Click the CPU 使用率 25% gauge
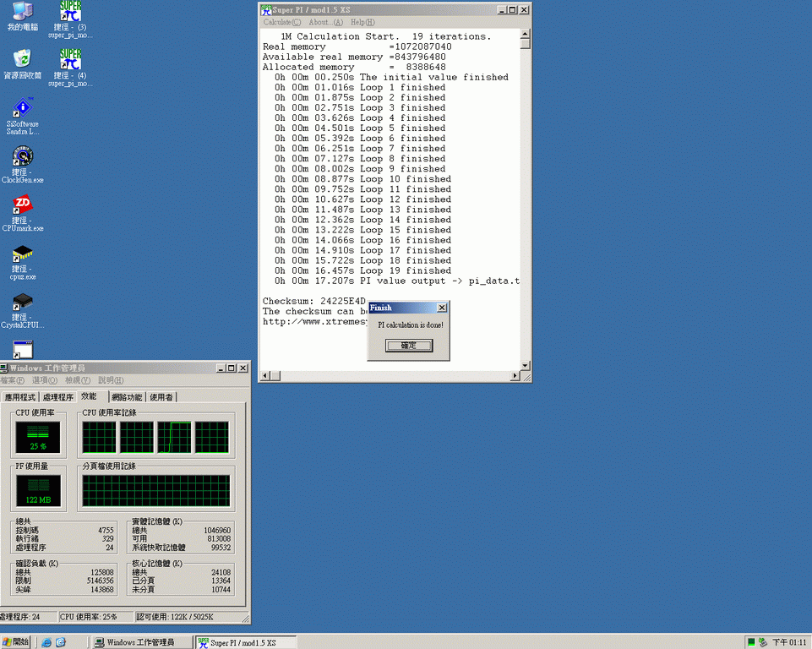Image resolution: width=812 pixels, height=649 pixels. pos(38,437)
